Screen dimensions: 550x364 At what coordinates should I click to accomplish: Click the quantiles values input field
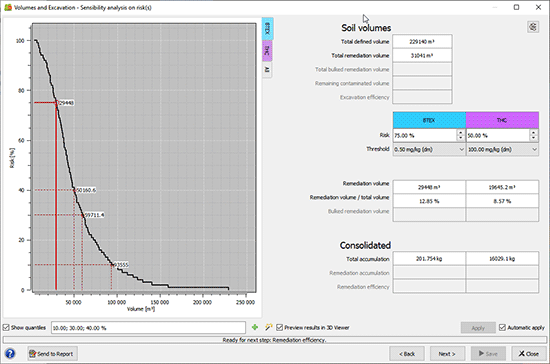[x=148, y=328]
